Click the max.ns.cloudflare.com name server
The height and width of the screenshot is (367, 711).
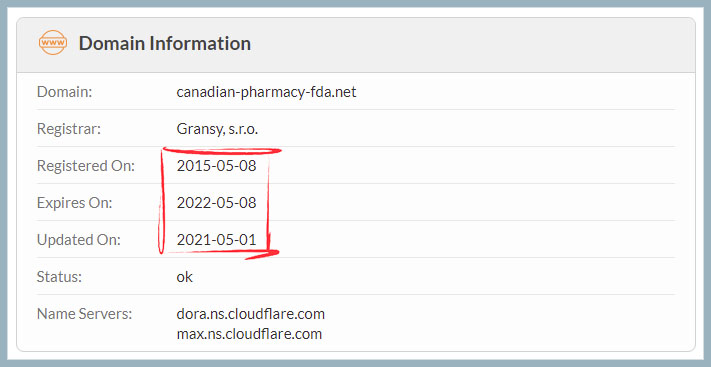point(249,334)
